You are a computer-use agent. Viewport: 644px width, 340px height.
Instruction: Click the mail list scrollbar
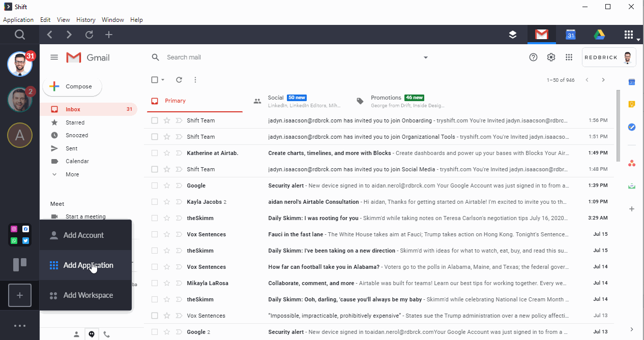[x=619, y=125]
